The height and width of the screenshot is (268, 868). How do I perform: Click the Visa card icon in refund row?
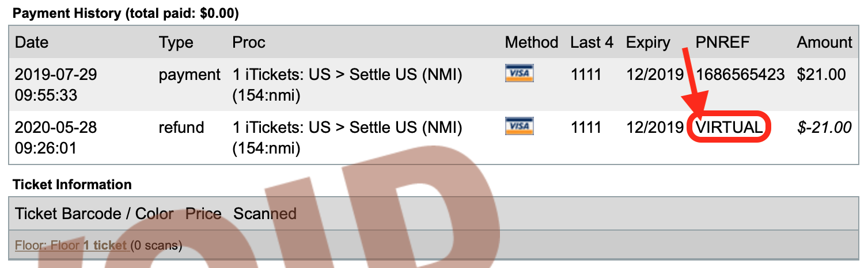tap(519, 126)
